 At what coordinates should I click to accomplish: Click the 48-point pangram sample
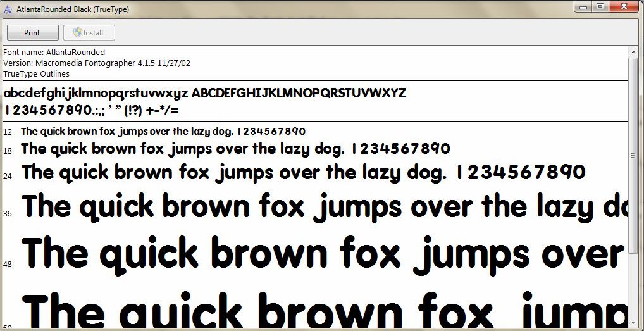click(x=324, y=255)
